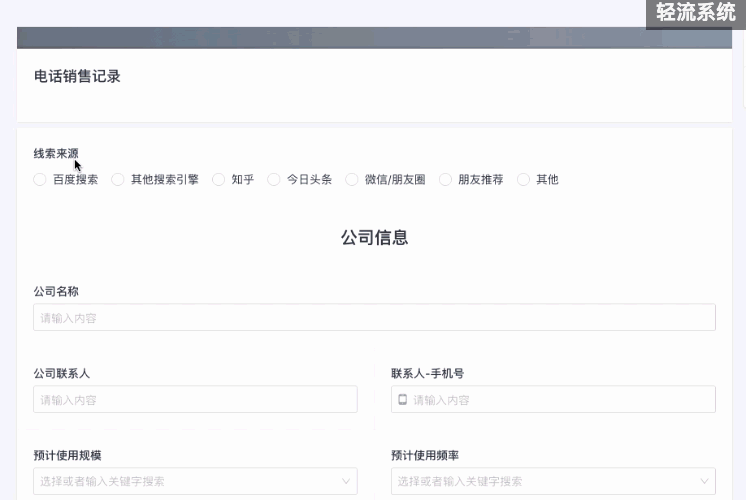Click the chevron arrow in 预计使用频率

(704, 481)
